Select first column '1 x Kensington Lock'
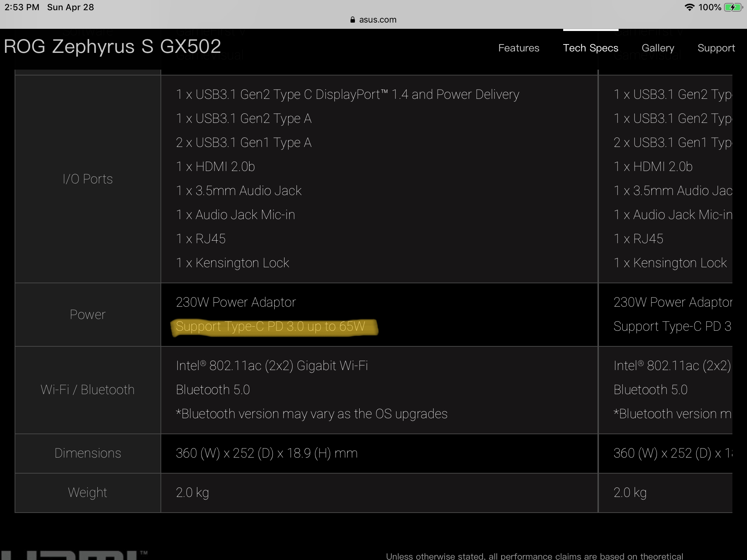The height and width of the screenshot is (560, 747). tap(232, 263)
